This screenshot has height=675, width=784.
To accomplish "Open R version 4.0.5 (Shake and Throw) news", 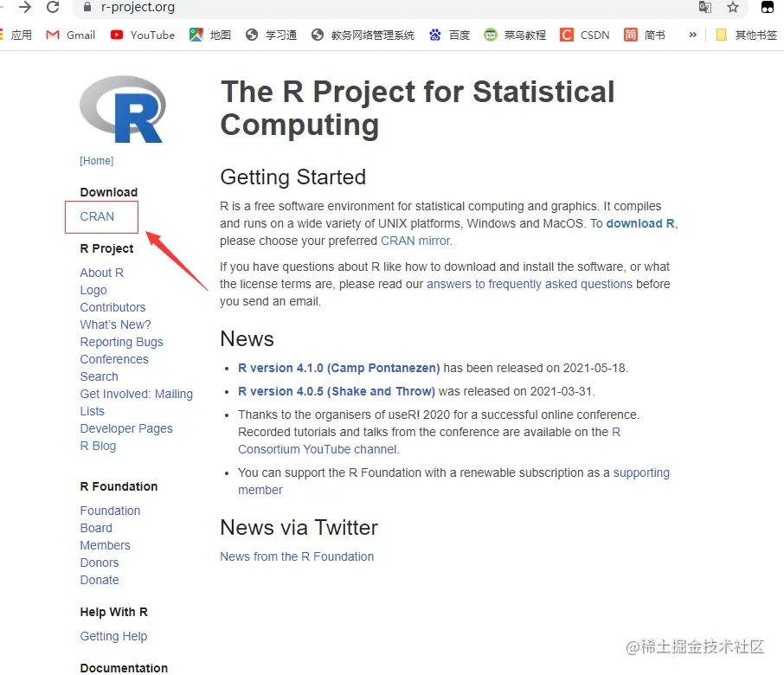I will 337,391.
